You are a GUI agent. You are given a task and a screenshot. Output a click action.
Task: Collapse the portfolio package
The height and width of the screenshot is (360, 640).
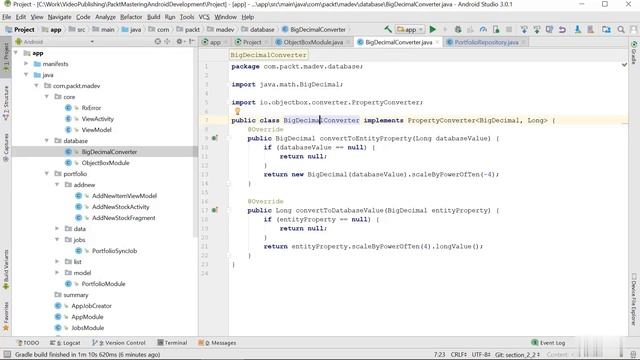(x=47, y=173)
